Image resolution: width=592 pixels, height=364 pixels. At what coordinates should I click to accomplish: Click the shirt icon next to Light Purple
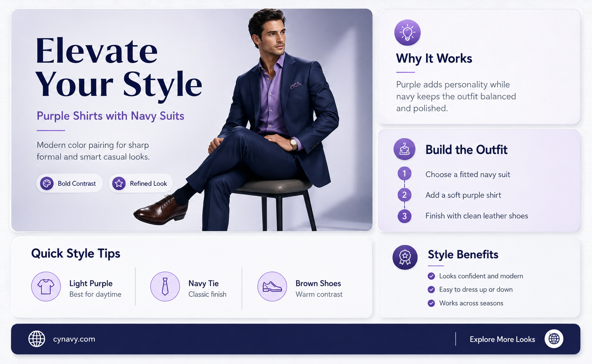tap(46, 286)
